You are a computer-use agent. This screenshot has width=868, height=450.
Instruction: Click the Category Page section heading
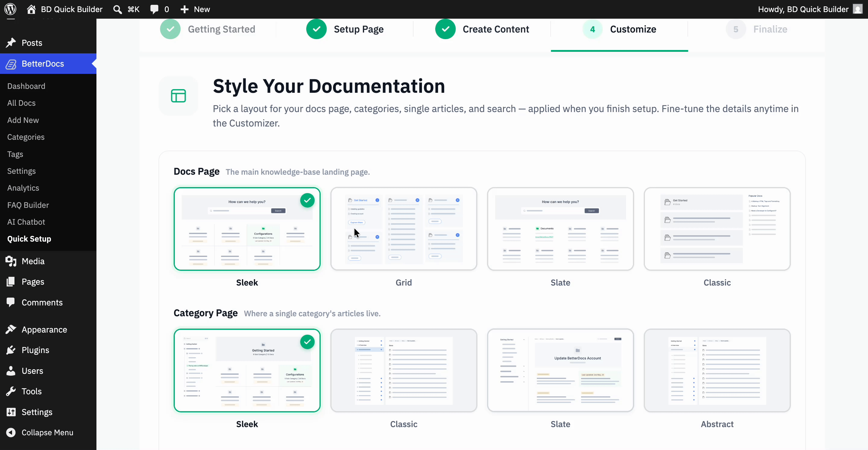tap(206, 313)
